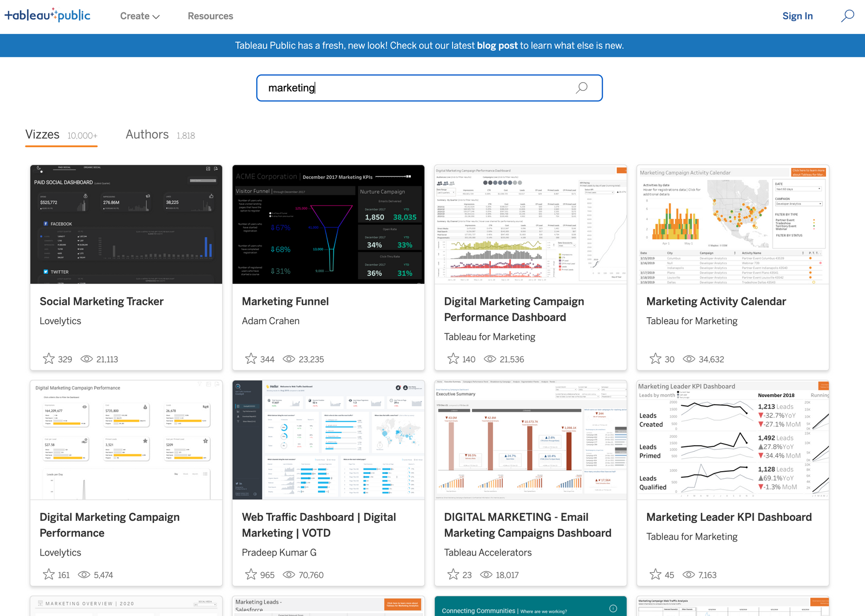
Task: Toggle favorite star on Marketing Funnel
Action: pos(251,358)
